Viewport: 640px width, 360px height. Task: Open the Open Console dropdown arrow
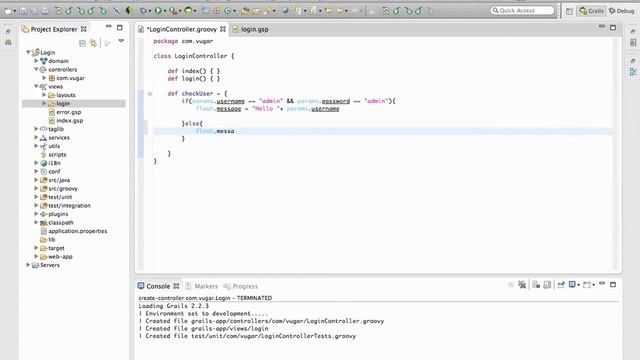(593, 285)
